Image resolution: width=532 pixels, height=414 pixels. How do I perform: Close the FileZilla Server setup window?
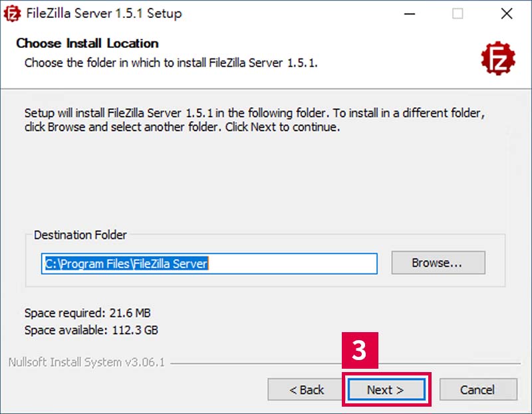point(507,13)
